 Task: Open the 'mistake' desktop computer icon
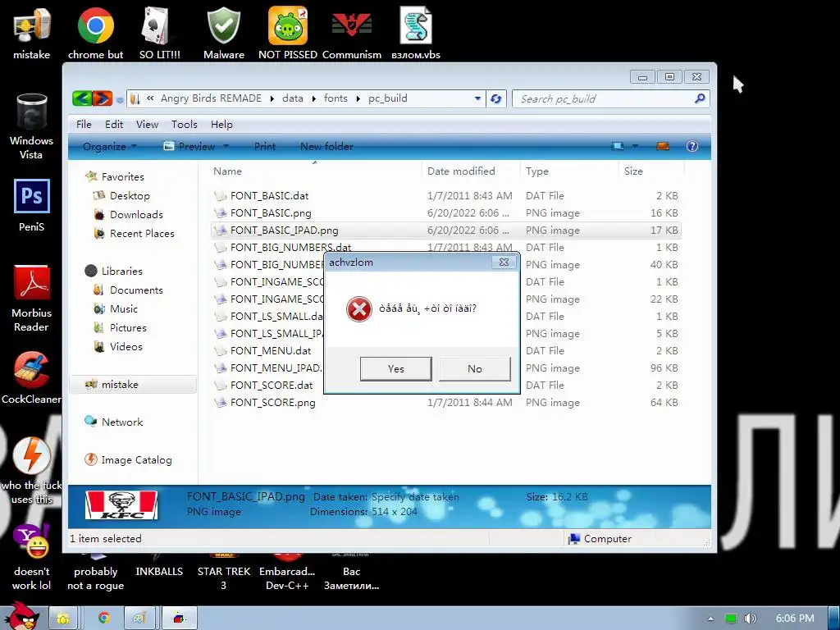tap(31, 25)
